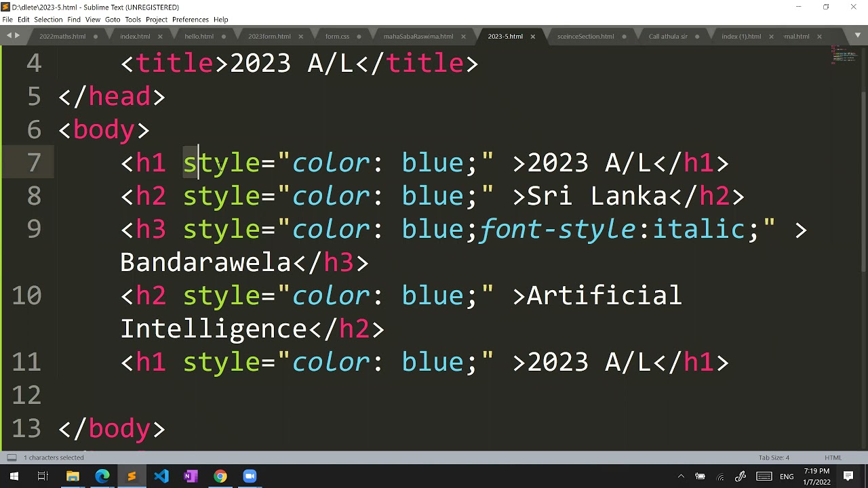Open the notification center icon
This screenshot has height=488, width=868.
(x=848, y=476)
